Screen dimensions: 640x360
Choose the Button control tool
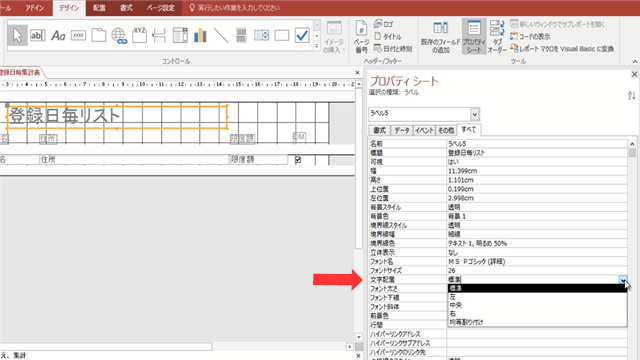pos(78,36)
